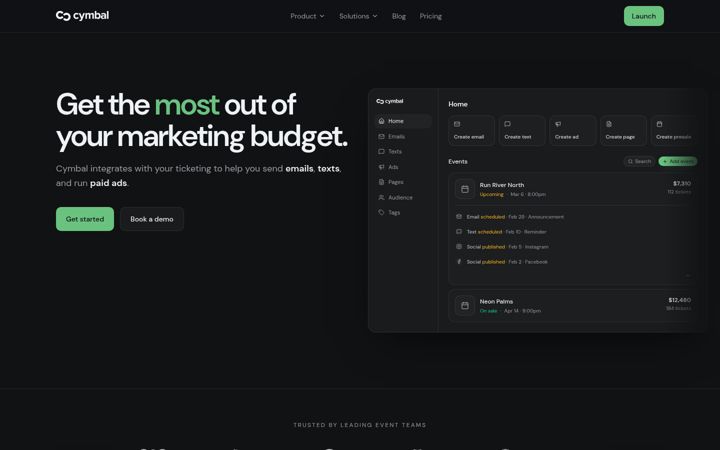Click the Feb 28 Announcement entry text
This screenshot has height=450, width=720.
tap(536, 217)
